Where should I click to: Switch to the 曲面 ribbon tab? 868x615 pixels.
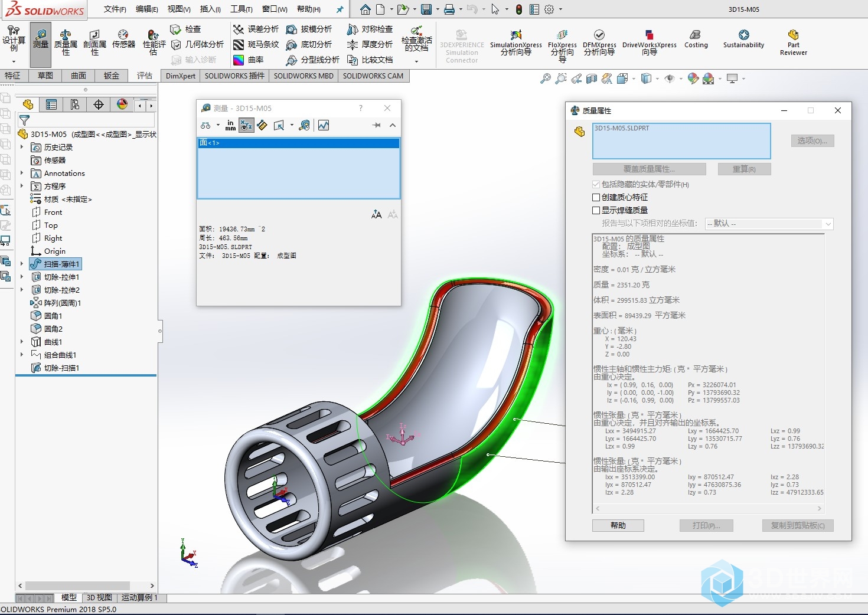tap(79, 76)
